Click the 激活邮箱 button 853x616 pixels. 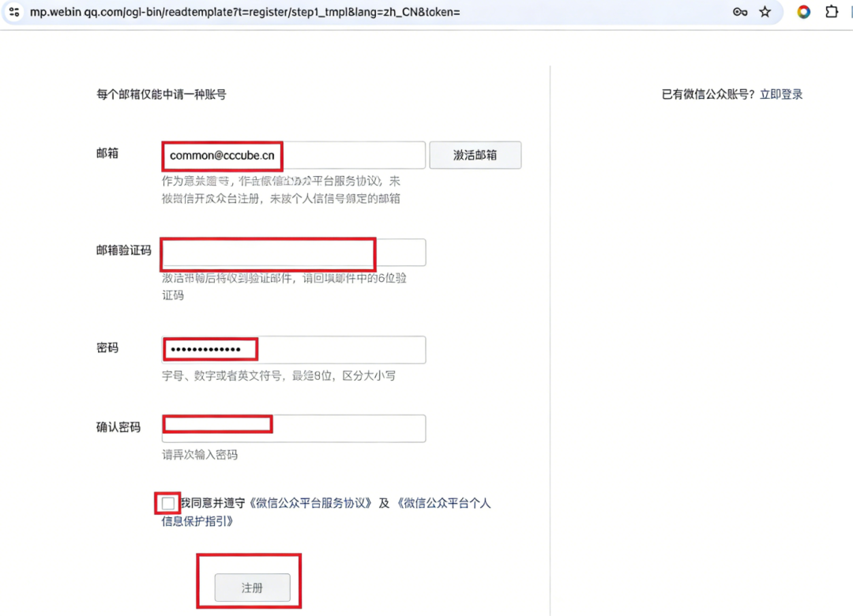[475, 155]
